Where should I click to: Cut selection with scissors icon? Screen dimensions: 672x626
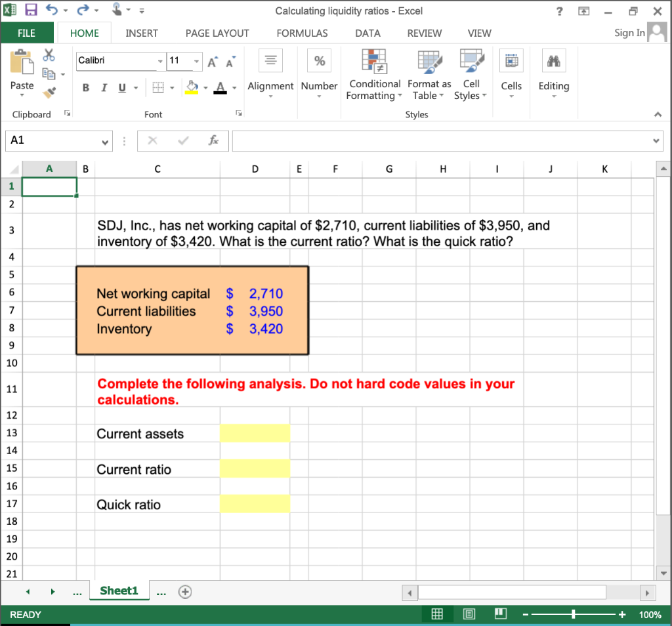(49, 55)
